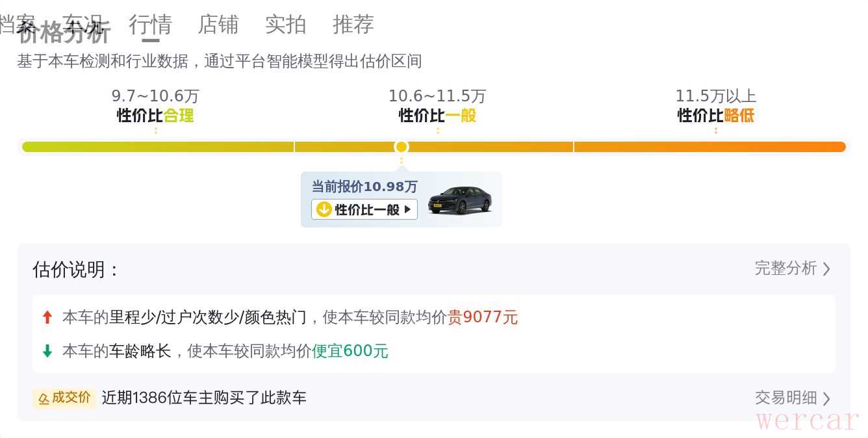Click the orange segment of price bar
Viewport: 868px width, 438px height.
[709, 147]
